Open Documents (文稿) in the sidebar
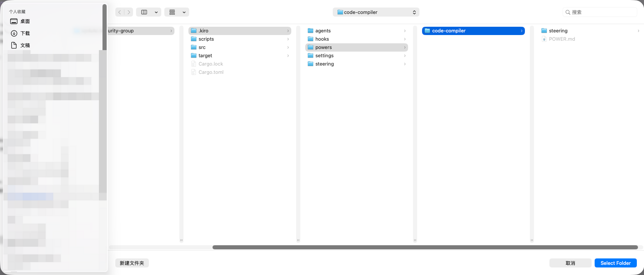 [x=25, y=46]
